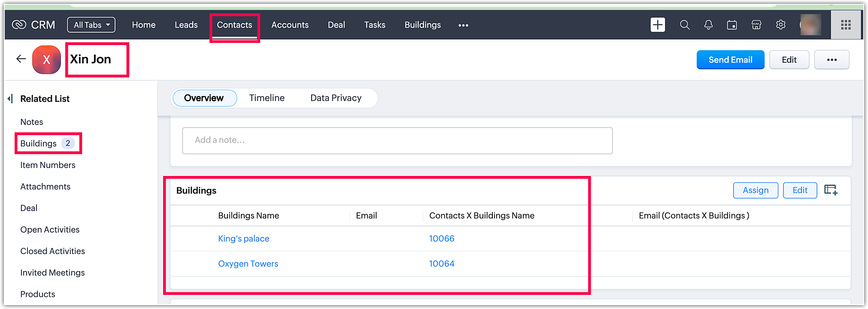This screenshot has width=868, height=309.
Task: Click the manage columns icon in Buildings
Action: coord(831,190)
